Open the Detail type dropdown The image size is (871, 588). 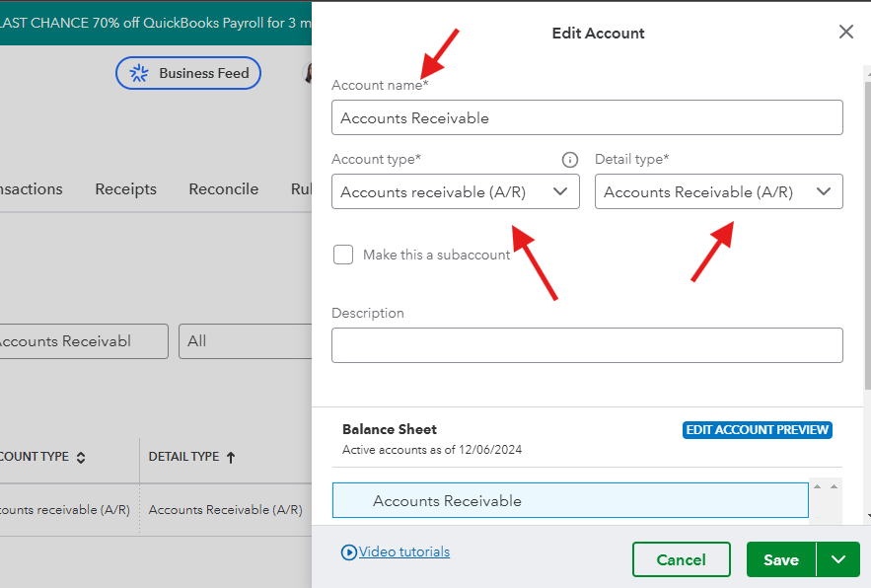click(x=825, y=191)
